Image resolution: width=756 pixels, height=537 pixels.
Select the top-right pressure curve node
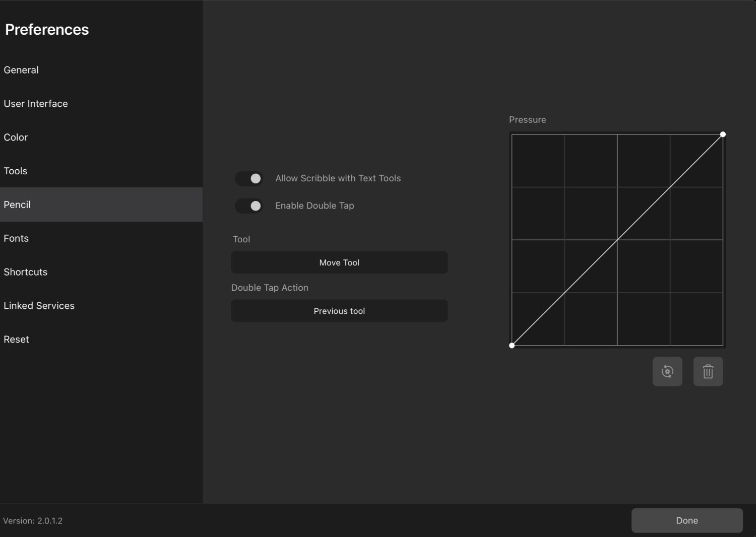point(723,135)
